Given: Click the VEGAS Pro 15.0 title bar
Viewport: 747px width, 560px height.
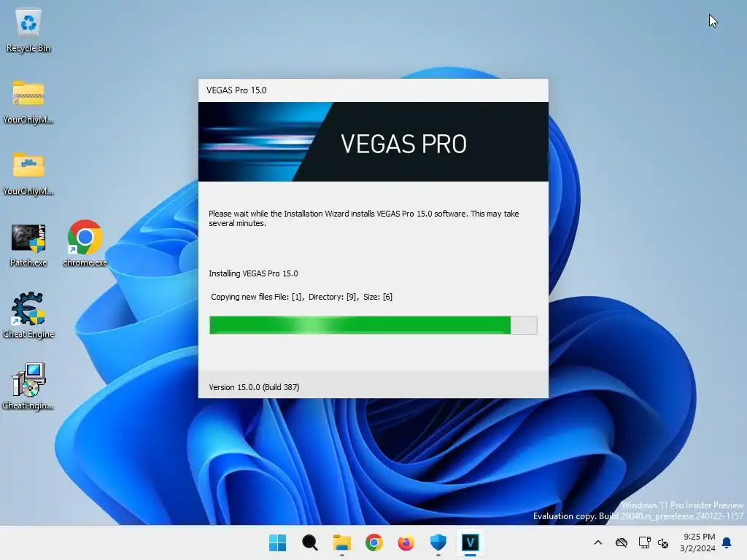Looking at the screenshot, I should [373, 90].
